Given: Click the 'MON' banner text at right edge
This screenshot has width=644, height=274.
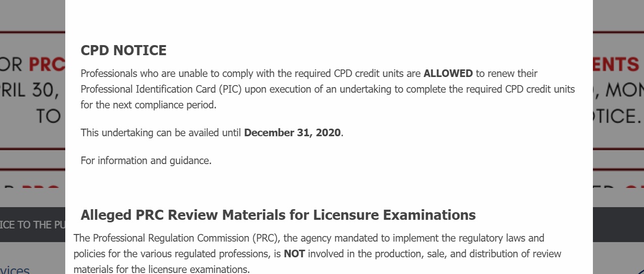Looking at the screenshot, I should pos(621,91).
